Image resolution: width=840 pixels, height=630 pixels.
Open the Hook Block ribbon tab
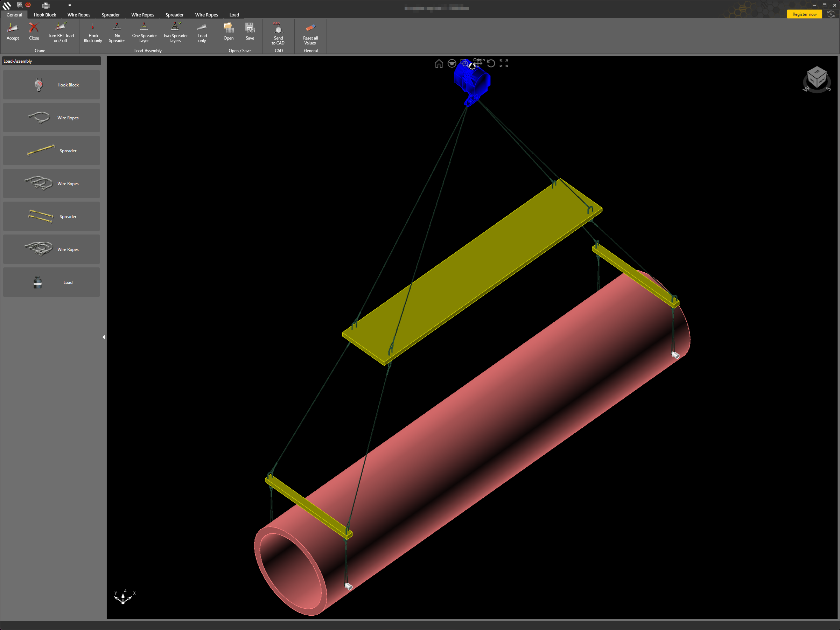pyautogui.click(x=44, y=15)
